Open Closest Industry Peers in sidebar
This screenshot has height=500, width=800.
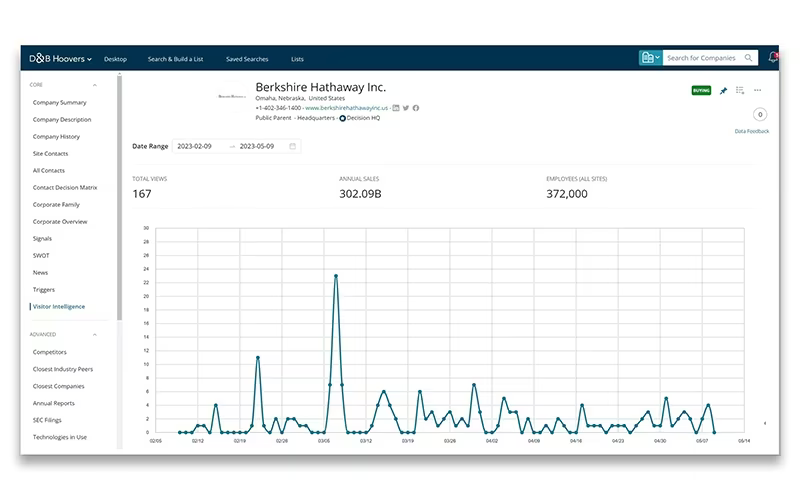pyautogui.click(x=63, y=369)
